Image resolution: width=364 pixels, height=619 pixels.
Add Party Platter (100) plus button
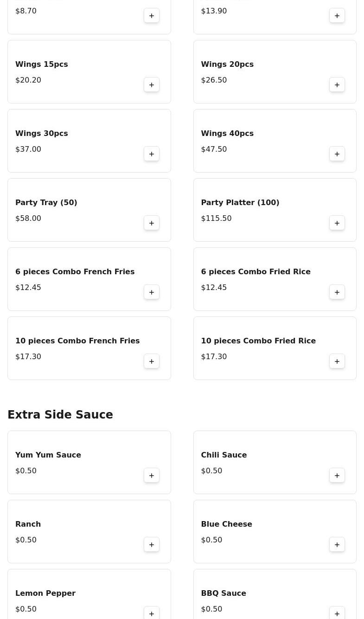337,223
